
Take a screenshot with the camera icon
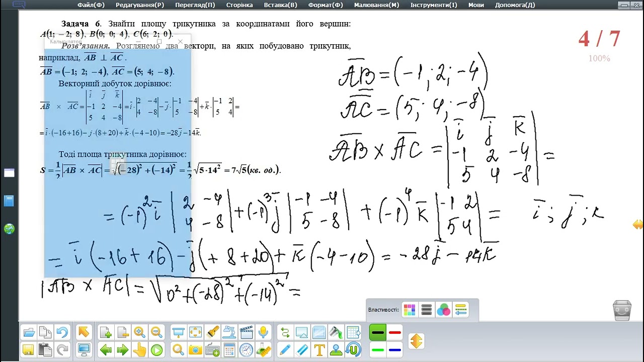195,349
